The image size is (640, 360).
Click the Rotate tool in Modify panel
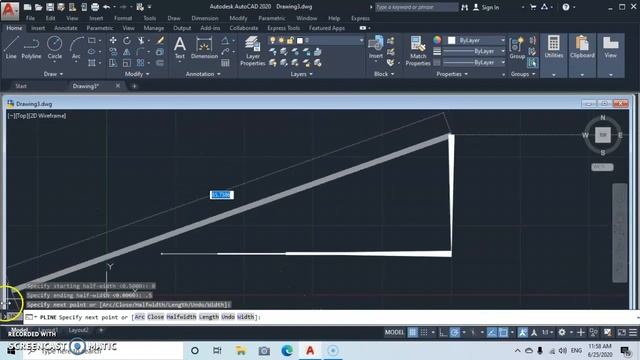click(x=127, y=40)
